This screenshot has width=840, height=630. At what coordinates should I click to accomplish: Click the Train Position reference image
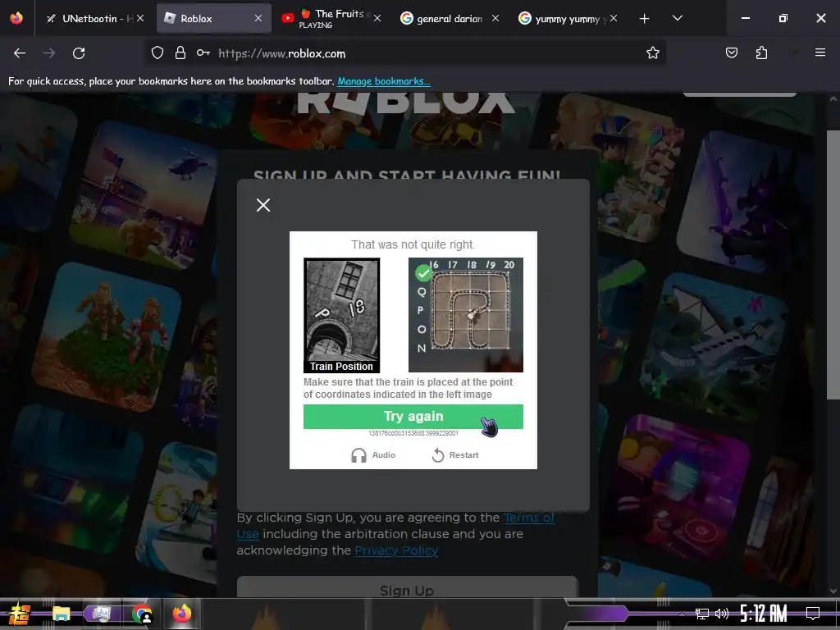tap(342, 315)
